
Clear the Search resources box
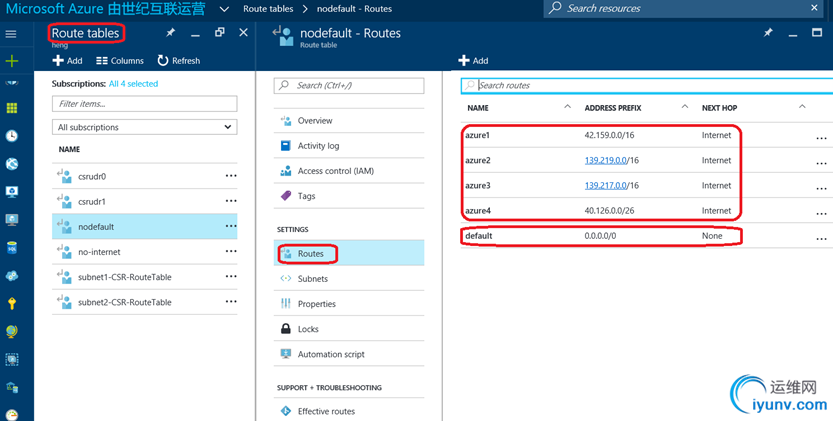pyautogui.click(x=814, y=8)
